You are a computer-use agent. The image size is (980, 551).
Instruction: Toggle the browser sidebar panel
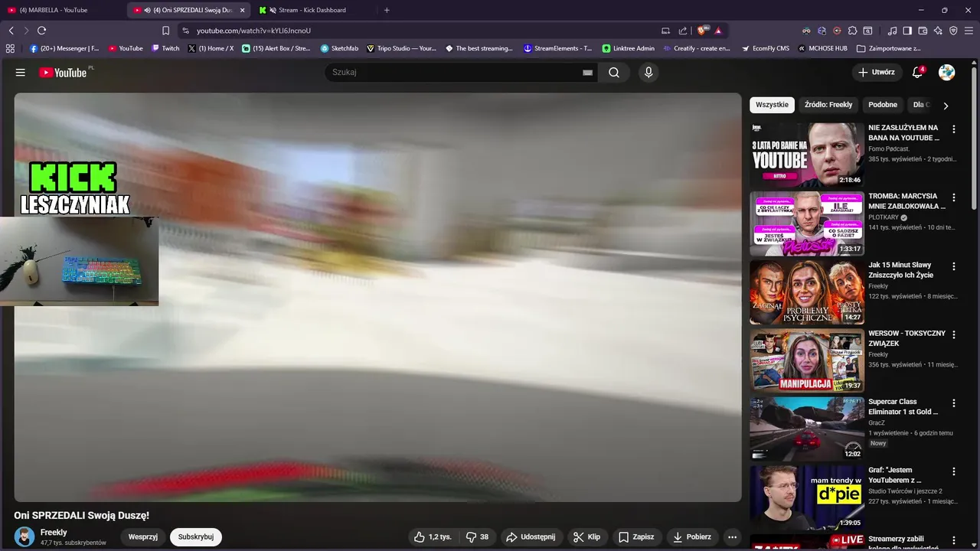(907, 31)
